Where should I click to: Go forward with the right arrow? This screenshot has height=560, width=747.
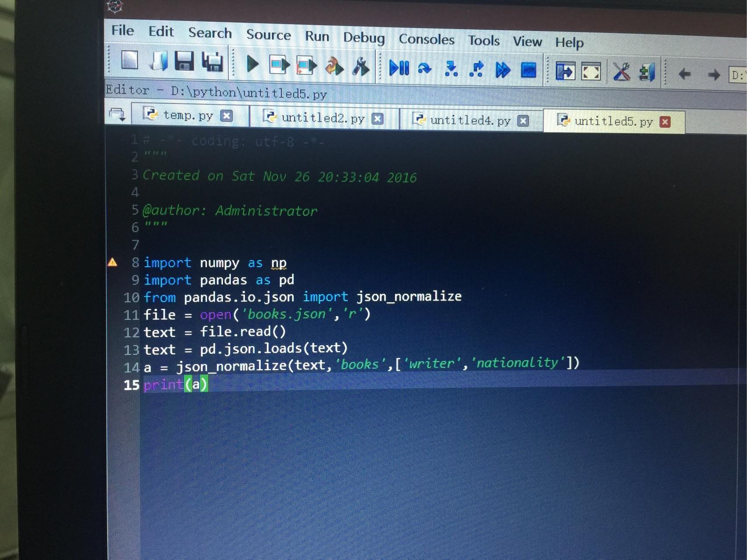(714, 75)
